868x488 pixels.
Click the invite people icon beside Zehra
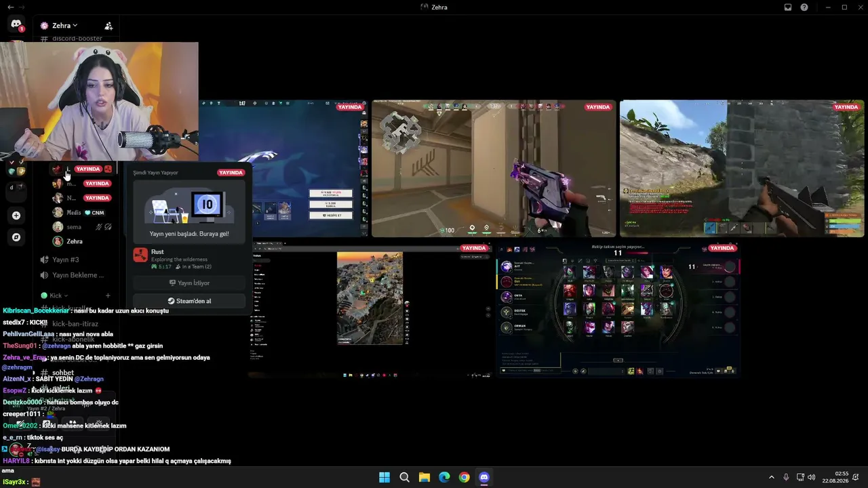point(108,26)
